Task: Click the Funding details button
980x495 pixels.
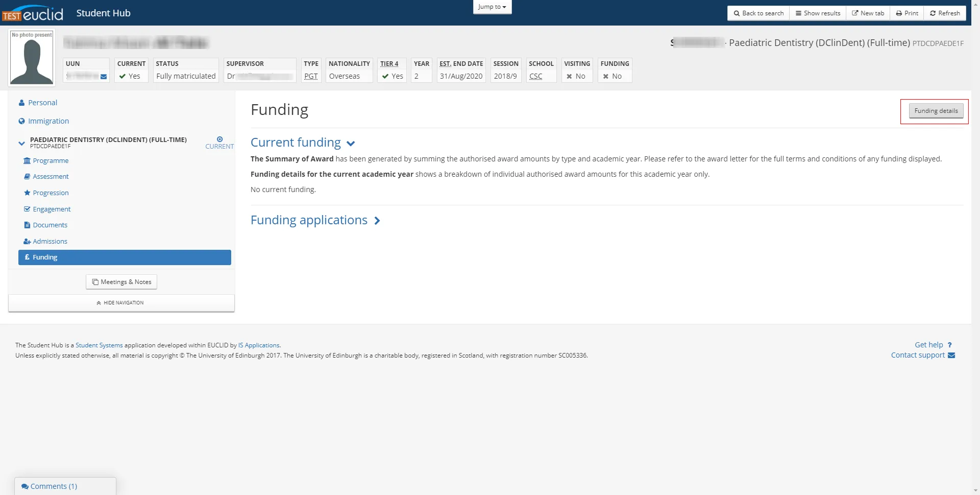Action: (936, 110)
